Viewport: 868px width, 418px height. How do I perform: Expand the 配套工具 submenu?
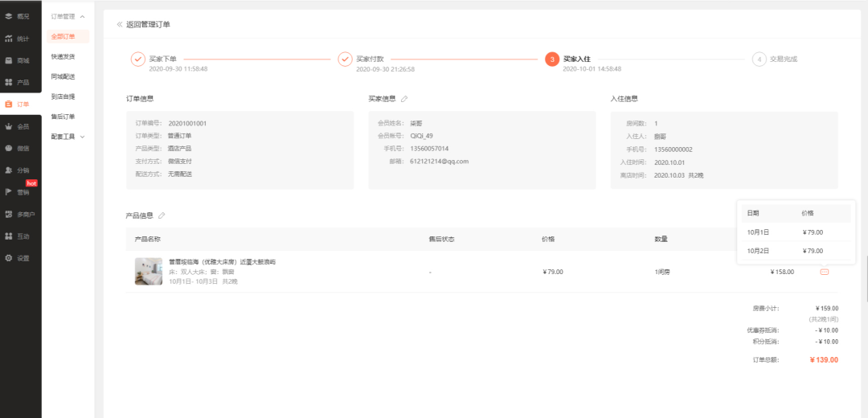(68, 137)
